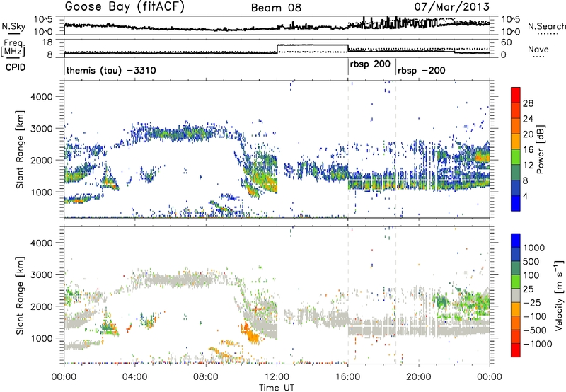Click the 'CPID' row label
This screenshot has width=566, height=392.
click(x=16, y=67)
